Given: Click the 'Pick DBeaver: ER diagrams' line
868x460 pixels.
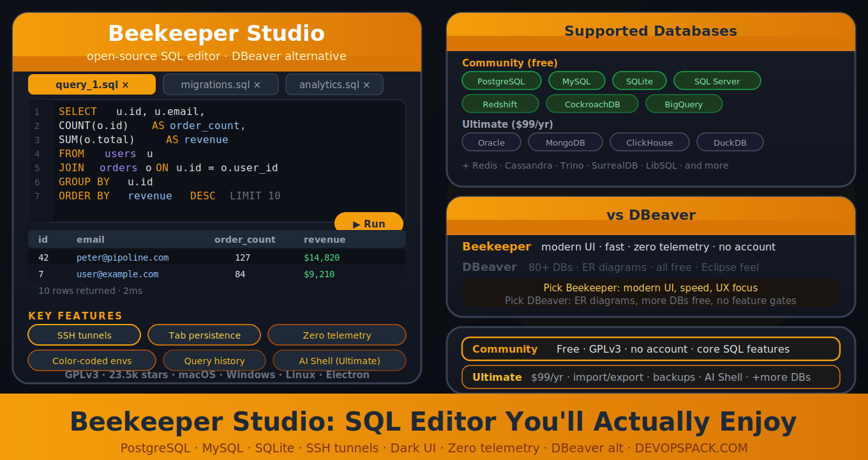Looking at the screenshot, I should [651, 300].
